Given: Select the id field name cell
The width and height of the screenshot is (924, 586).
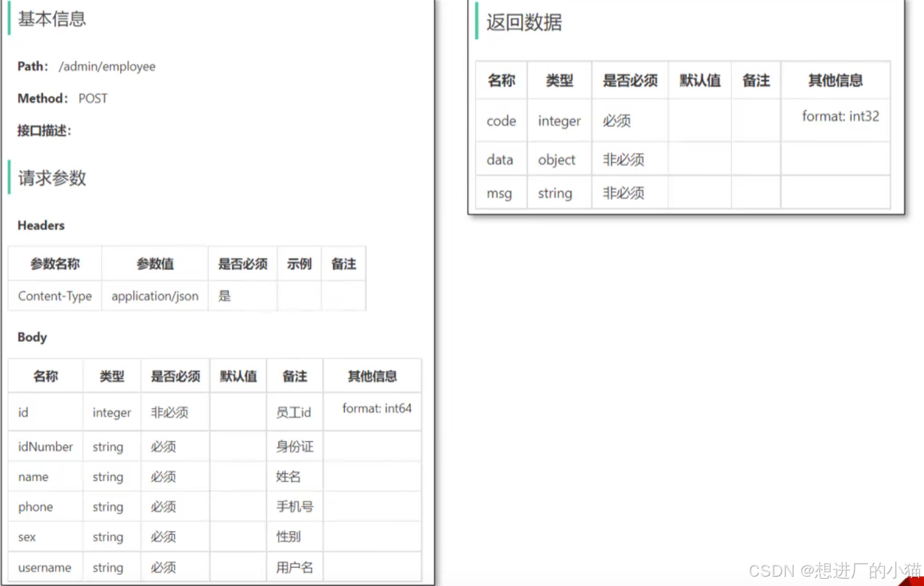Looking at the screenshot, I should tap(46, 413).
